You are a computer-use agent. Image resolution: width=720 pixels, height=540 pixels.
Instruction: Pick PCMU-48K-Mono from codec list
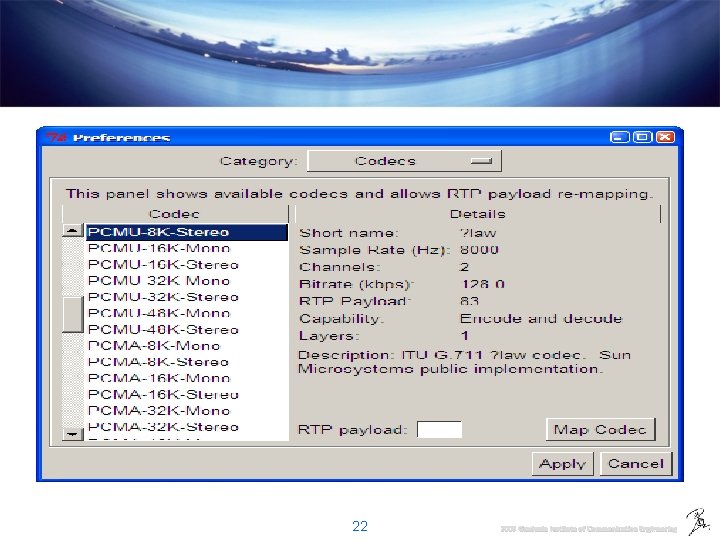coord(187,314)
